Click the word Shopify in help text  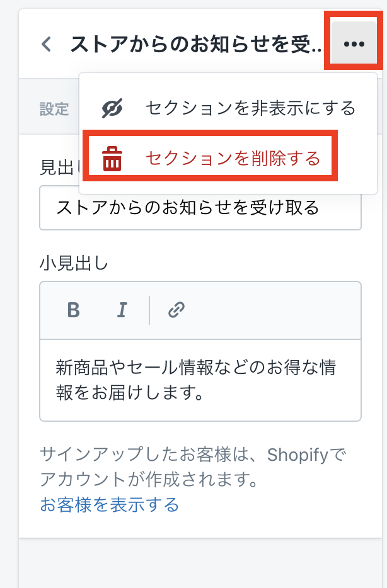298,454
